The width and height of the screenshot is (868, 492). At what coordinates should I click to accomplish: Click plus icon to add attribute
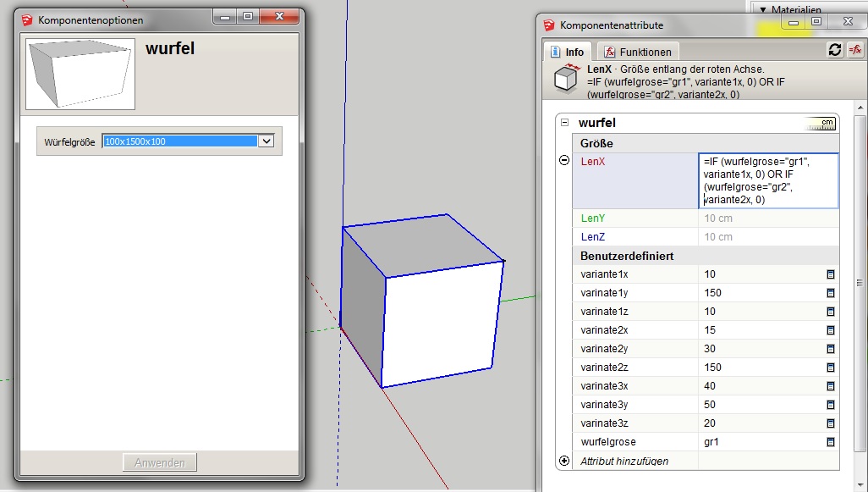tap(564, 461)
